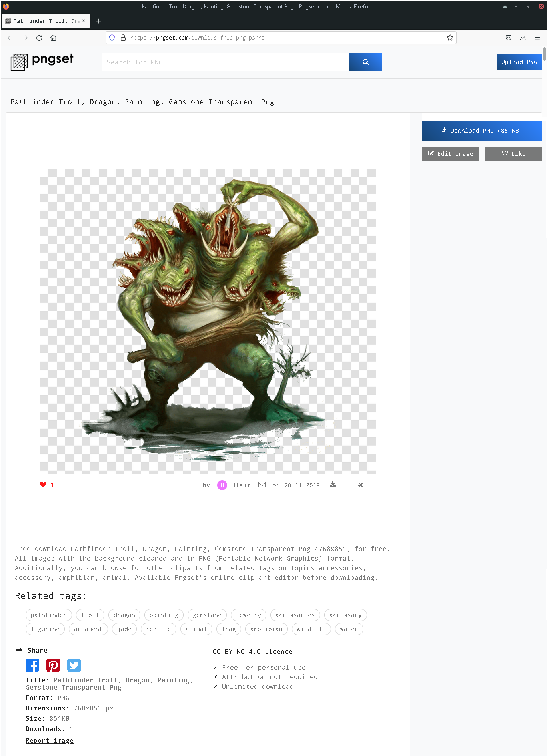Save page to Pocket

(x=509, y=38)
